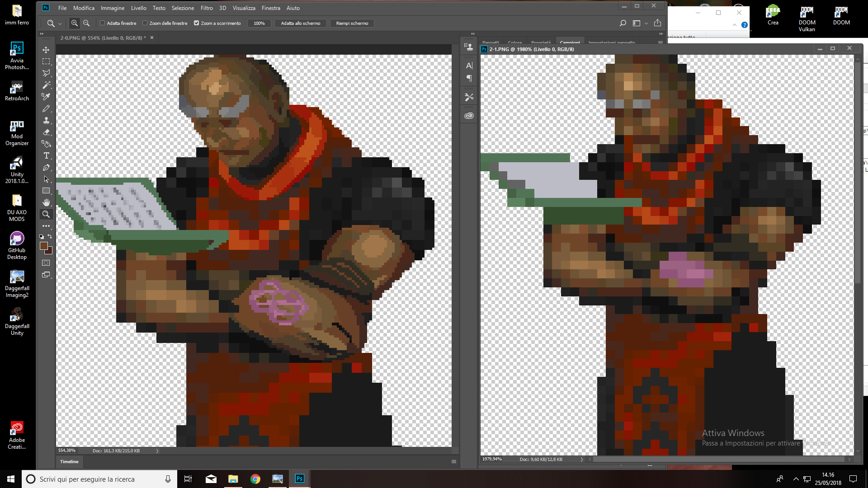The height and width of the screenshot is (488, 868).
Task: Click the Zoom Out magnifier in options bar
Action: pos(86,23)
